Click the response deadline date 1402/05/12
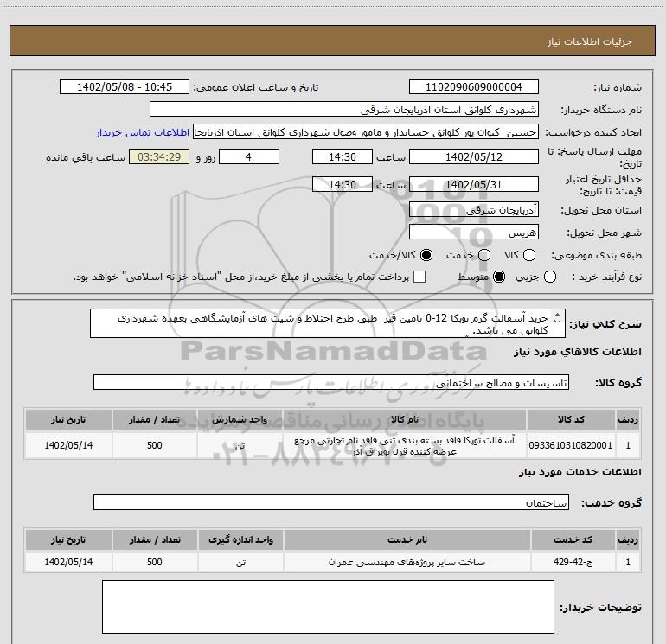Screen dimensions: 666x644 pos(474,156)
